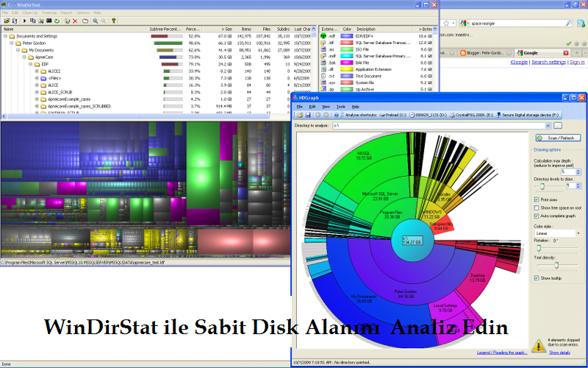Viewport: 588px width, 368px height.
Task: Open WinDirStat Treemap menu
Action: [49, 13]
